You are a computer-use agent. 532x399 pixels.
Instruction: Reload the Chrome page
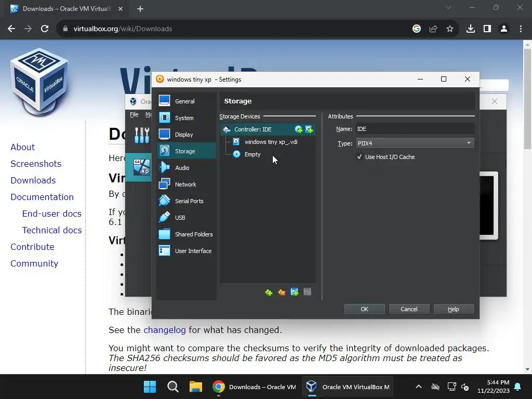tap(45, 29)
